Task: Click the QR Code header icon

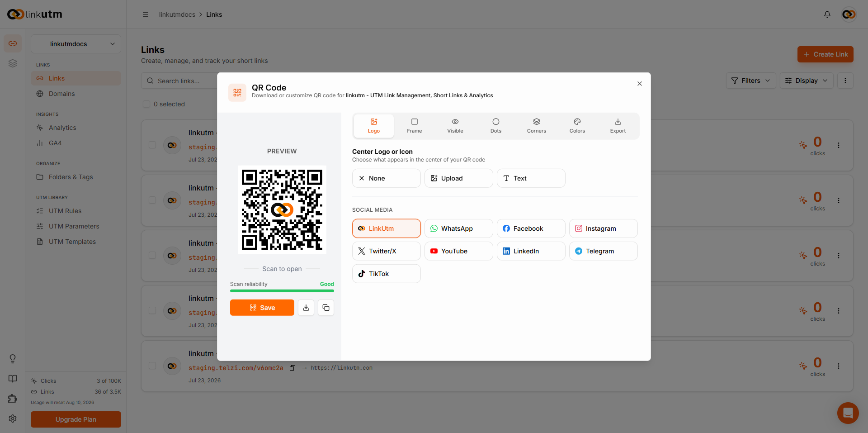Action: tap(237, 93)
